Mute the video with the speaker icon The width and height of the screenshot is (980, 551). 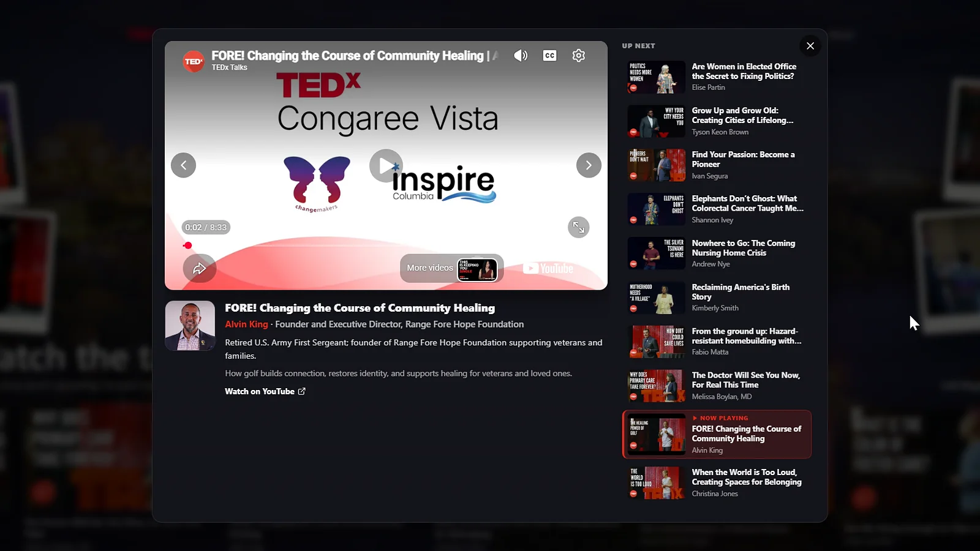click(x=521, y=56)
